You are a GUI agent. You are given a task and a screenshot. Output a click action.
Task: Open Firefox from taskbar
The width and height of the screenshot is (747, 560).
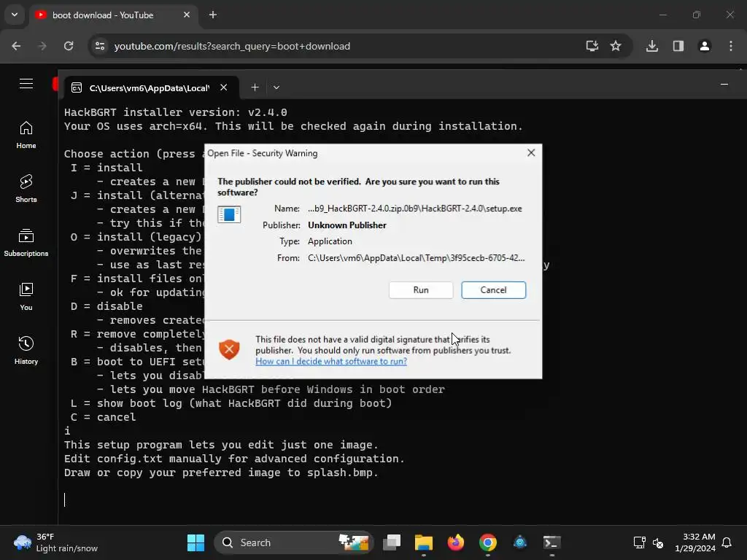tap(456, 542)
